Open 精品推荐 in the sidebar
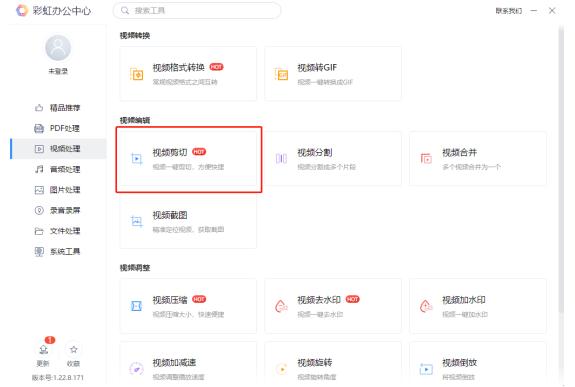 tap(58, 108)
